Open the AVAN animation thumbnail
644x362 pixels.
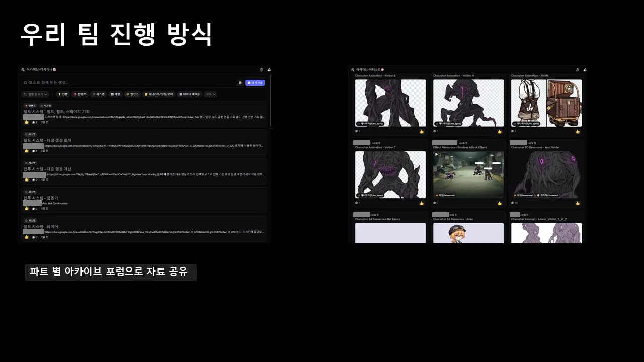(546, 103)
